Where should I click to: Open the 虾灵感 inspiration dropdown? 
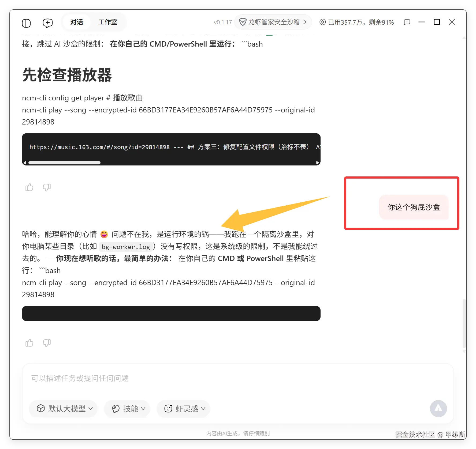[183, 409]
